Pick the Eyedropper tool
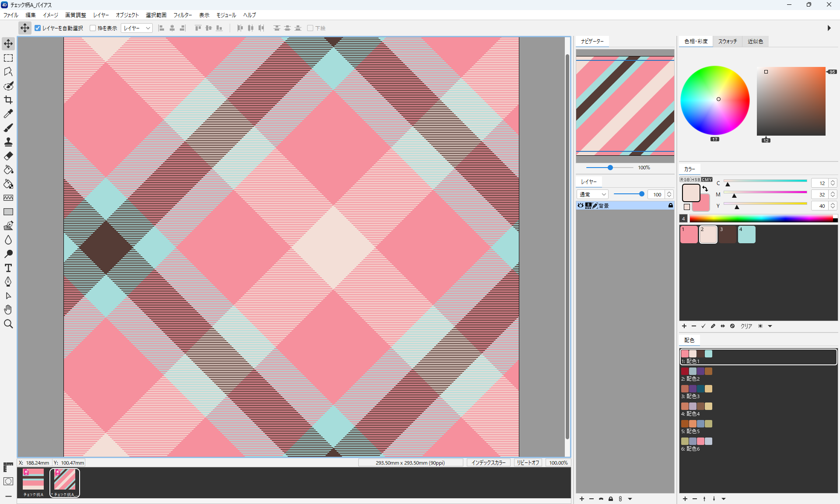840x504 pixels. (x=8, y=114)
